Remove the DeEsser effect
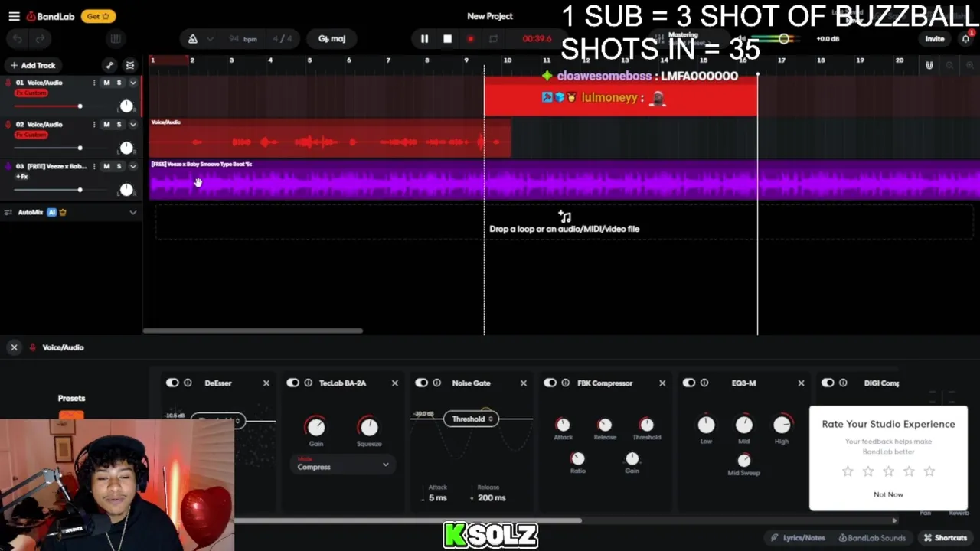The width and height of the screenshot is (980, 551). tap(266, 383)
